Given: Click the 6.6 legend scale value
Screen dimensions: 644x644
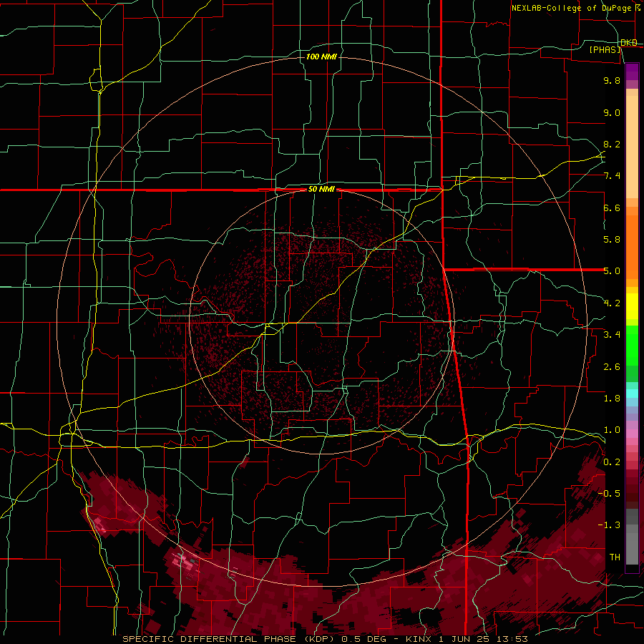Looking at the screenshot, I should tap(612, 208).
